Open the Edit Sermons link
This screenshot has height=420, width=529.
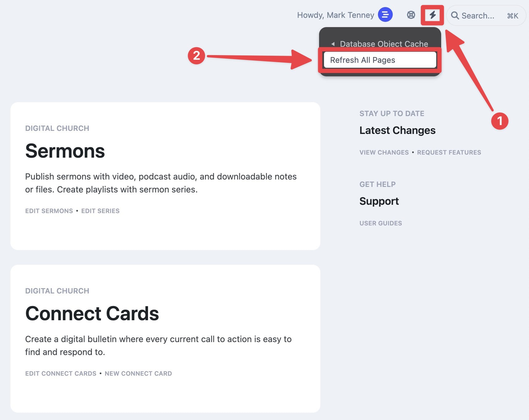click(x=49, y=211)
